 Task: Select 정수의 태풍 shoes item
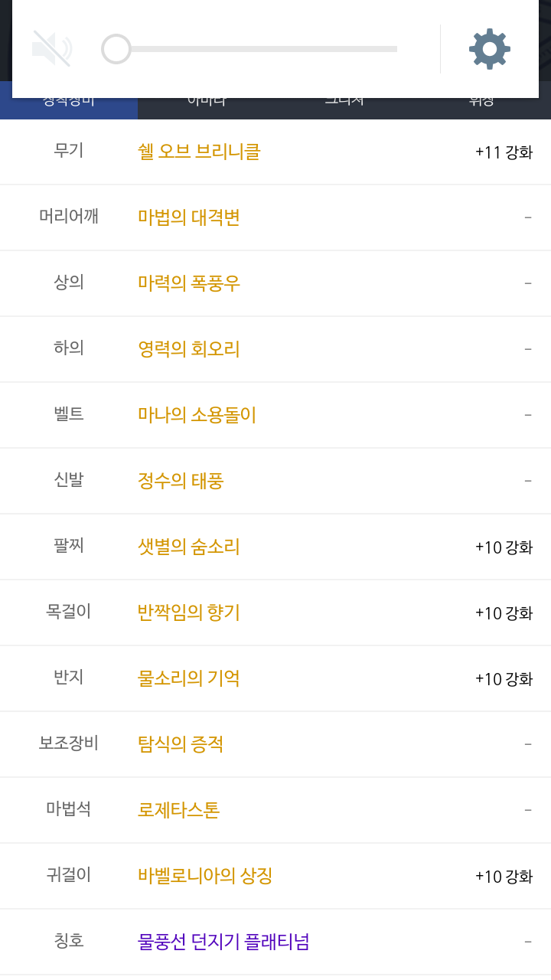pyautogui.click(x=181, y=481)
